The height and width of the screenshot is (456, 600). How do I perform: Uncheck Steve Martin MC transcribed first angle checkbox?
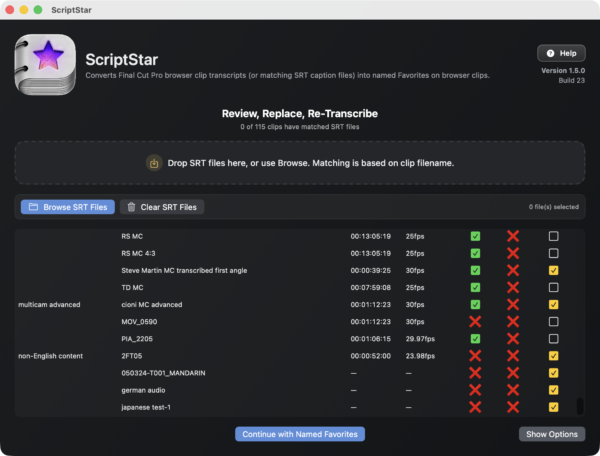click(x=553, y=270)
